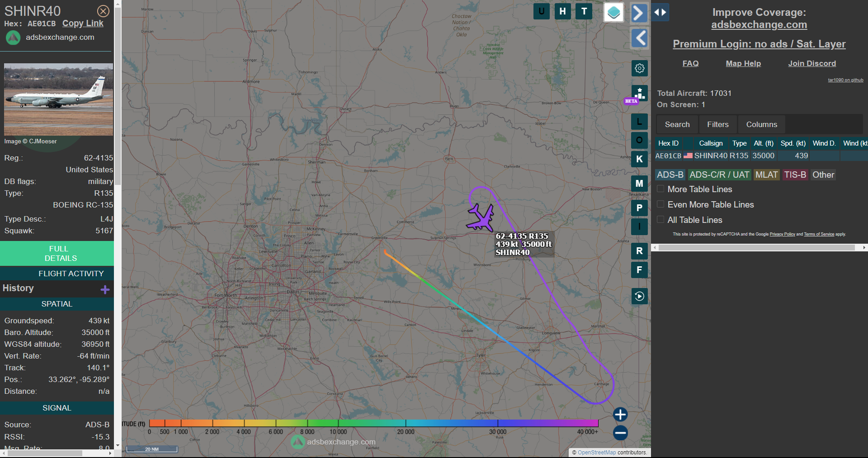Toggle the M map option button

tap(639, 184)
